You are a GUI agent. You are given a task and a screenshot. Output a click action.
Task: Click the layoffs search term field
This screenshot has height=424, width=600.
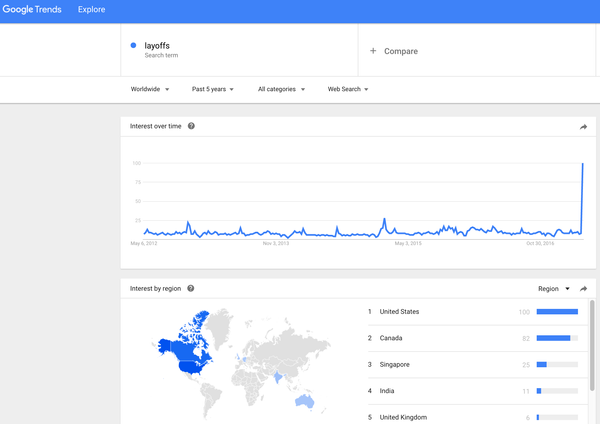coord(239,50)
